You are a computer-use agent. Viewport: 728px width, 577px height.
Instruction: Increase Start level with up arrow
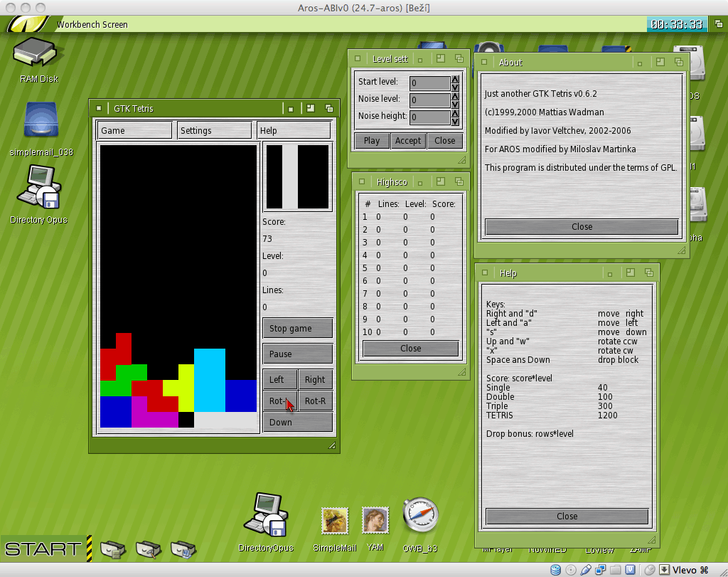pos(456,80)
